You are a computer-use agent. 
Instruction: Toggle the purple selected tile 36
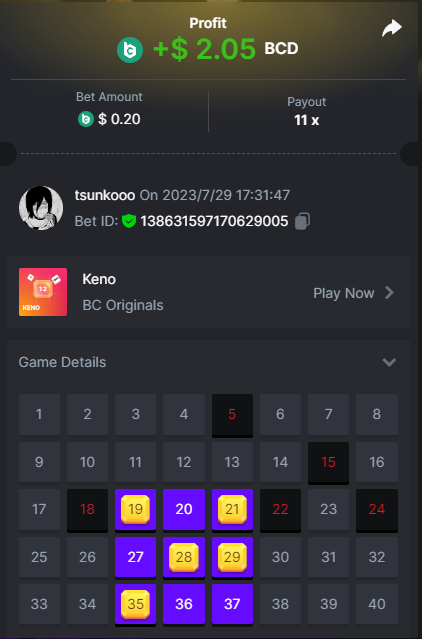pyautogui.click(x=184, y=604)
